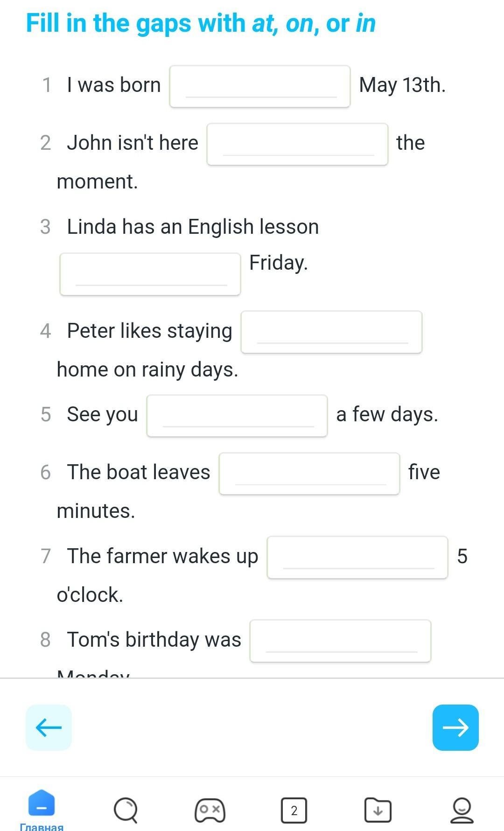This screenshot has height=831, width=504.
Task: Open the Главная home icon
Action: 42,803
